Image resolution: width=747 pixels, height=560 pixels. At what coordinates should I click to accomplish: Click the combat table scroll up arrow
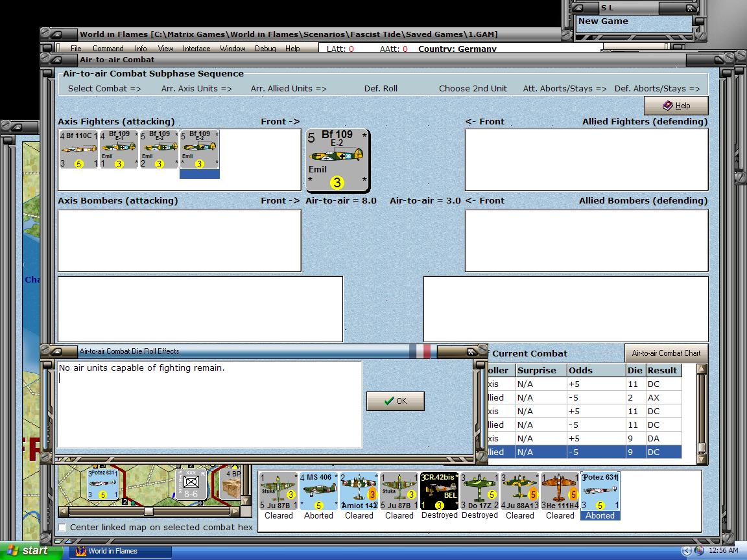click(x=701, y=369)
